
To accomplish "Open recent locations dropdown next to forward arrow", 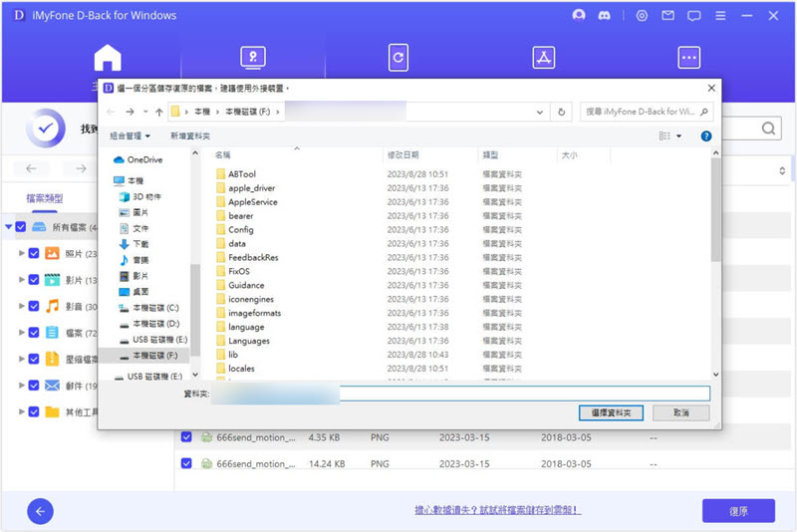I will click(145, 112).
